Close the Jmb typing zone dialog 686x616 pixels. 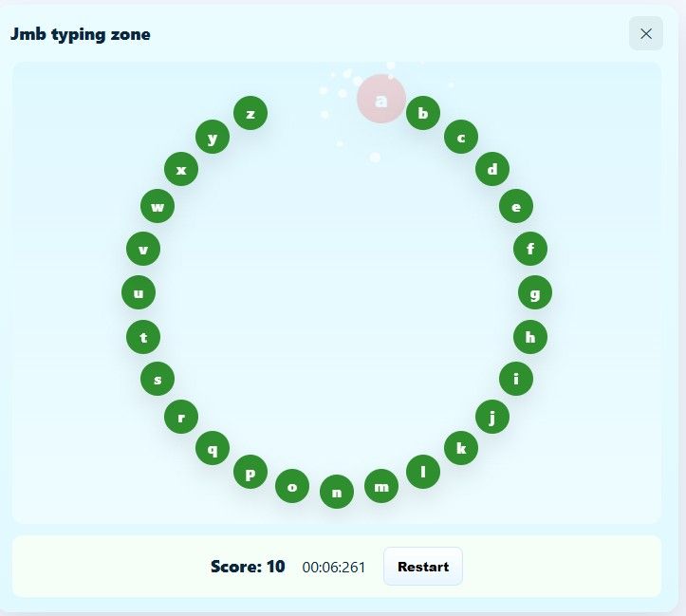click(x=646, y=34)
